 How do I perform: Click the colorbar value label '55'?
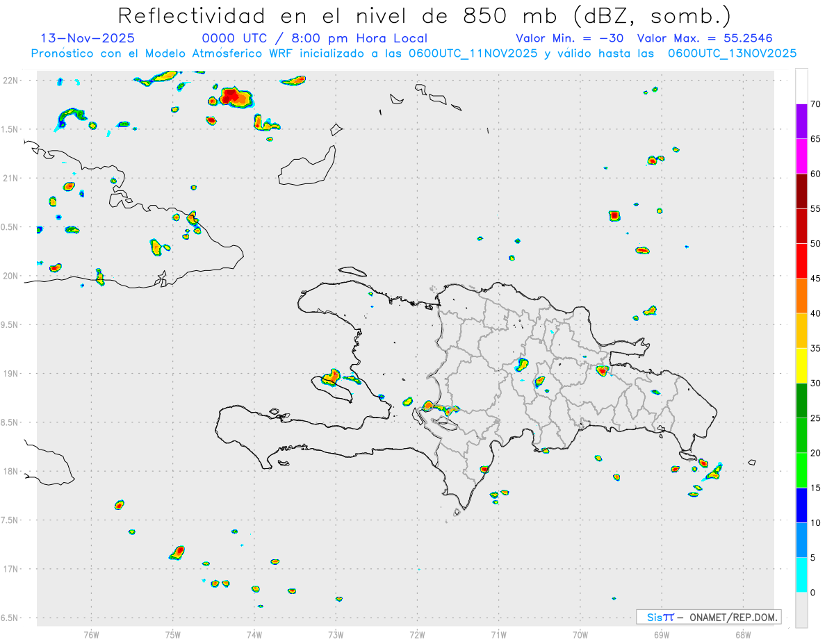tap(816, 208)
